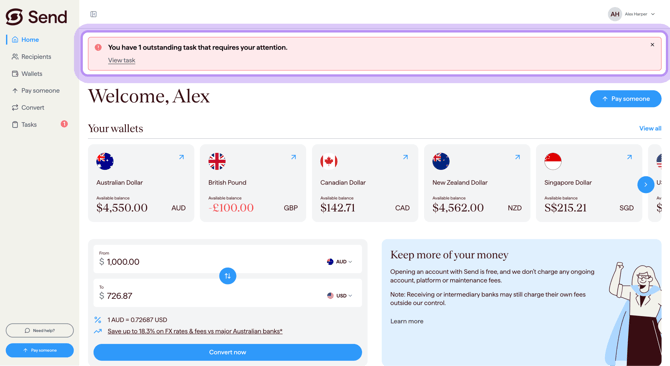Open British Pound wallet arrow
The height and width of the screenshot is (366, 670).
[x=294, y=157]
